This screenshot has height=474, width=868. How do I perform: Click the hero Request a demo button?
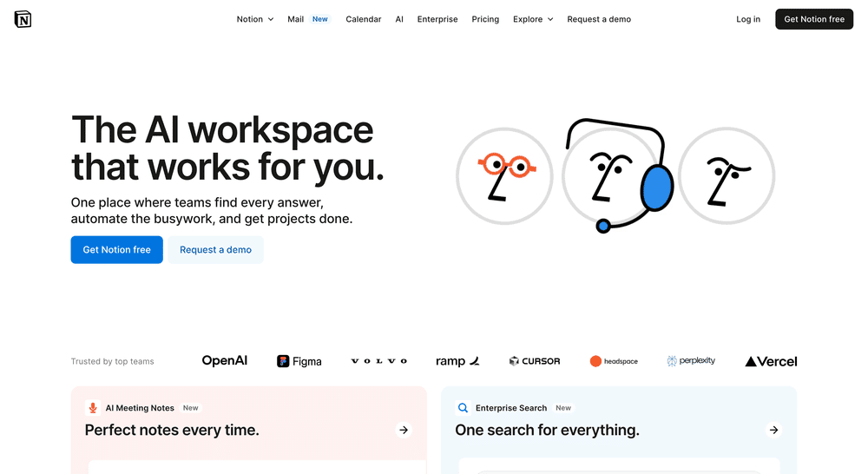pyautogui.click(x=215, y=250)
